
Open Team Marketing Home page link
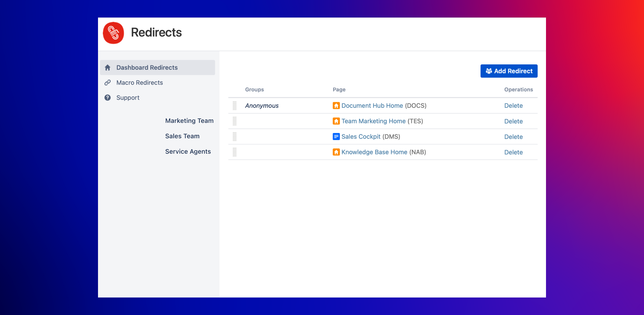pos(373,121)
